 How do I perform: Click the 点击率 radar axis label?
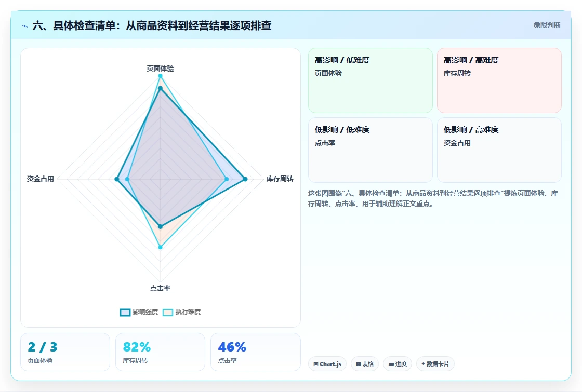click(x=161, y=288)
